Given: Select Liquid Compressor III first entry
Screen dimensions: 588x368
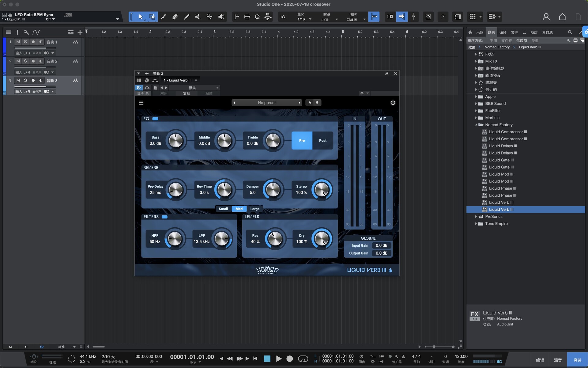Looking at the screenshot, I should coord(508,132).
